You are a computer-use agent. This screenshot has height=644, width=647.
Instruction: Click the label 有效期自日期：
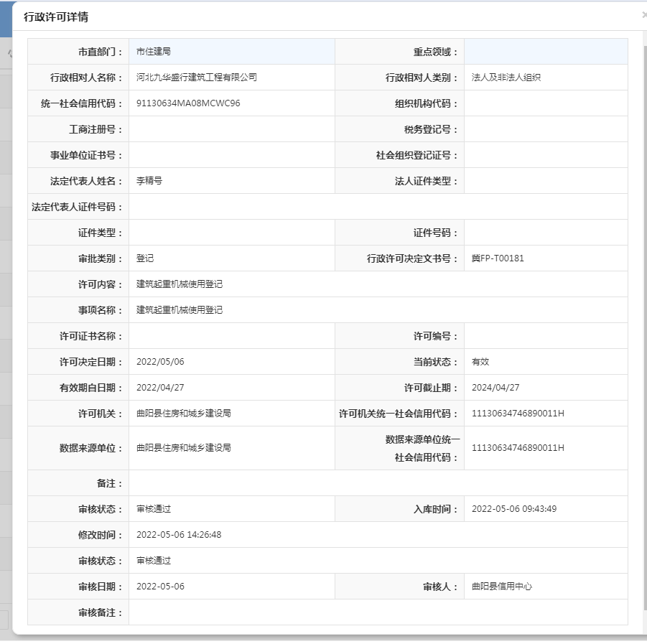91,388
